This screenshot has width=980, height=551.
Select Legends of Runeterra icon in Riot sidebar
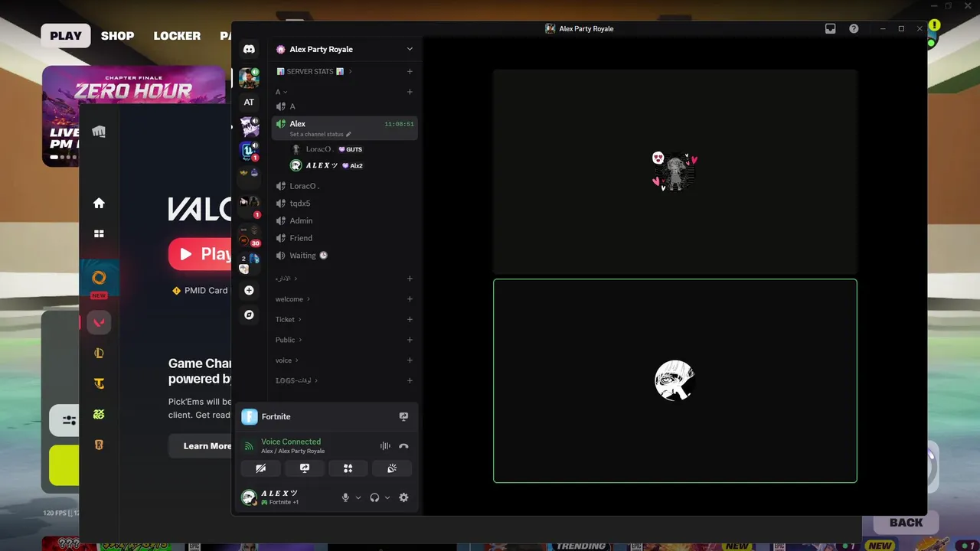click(99, 445)
